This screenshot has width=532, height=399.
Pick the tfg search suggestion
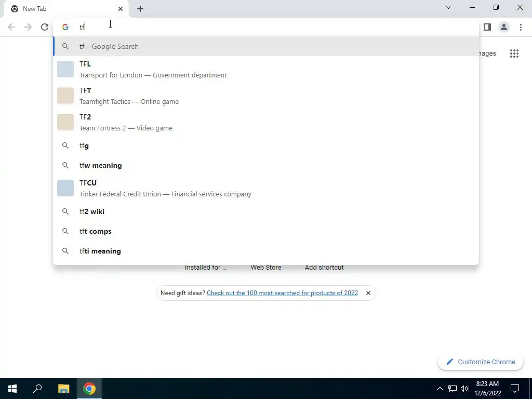[x=266, y=145]
